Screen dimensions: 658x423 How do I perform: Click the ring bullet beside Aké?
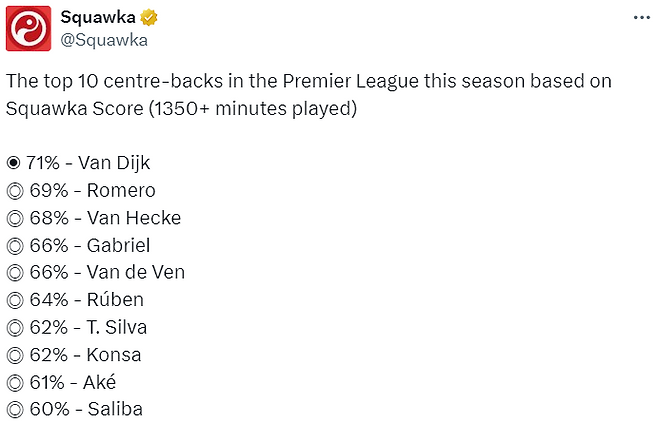13,382
